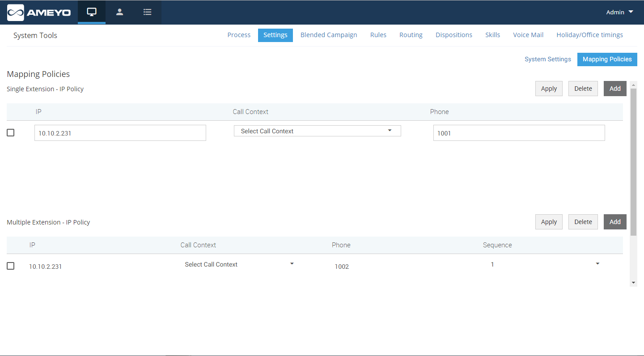Tick the Single Extension row checkbox
This screenshot has width=644, height=356.
tap(11, 133)
